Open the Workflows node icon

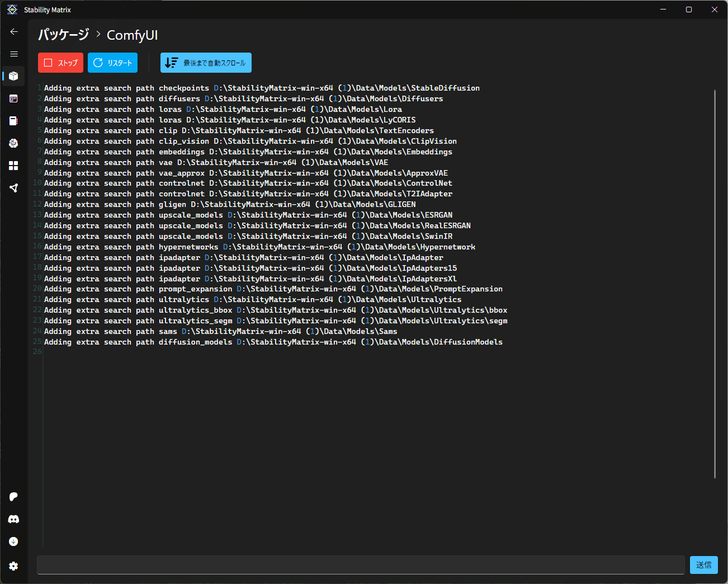coord(14,188)
